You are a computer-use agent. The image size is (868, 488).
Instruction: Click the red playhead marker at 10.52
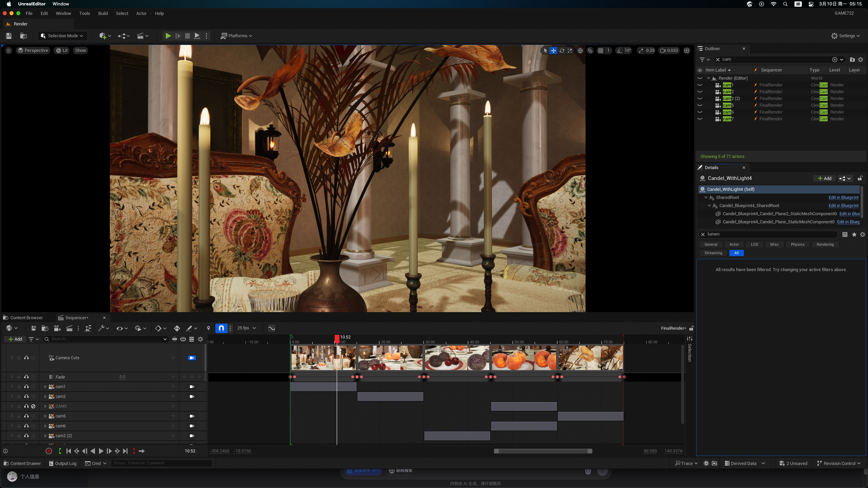[337, 338]
